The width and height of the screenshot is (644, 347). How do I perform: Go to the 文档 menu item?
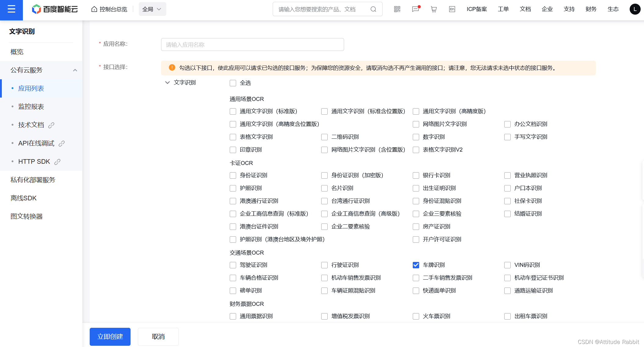point(525,9)
